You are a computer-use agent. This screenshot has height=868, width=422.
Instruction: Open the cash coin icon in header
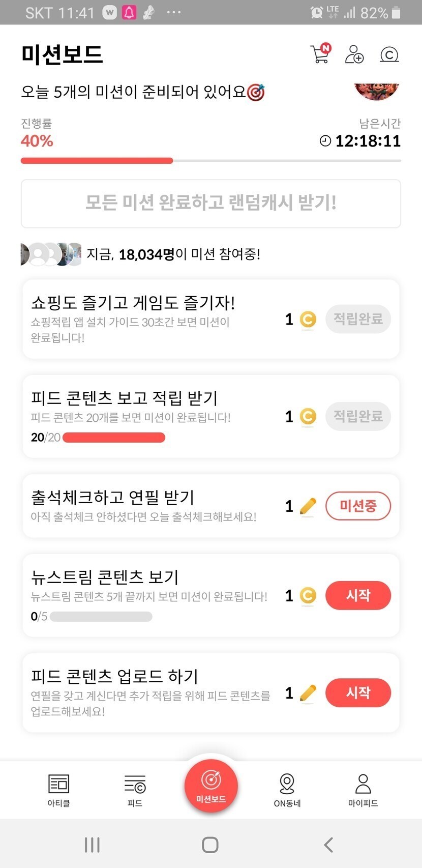[x=389, y=54]
